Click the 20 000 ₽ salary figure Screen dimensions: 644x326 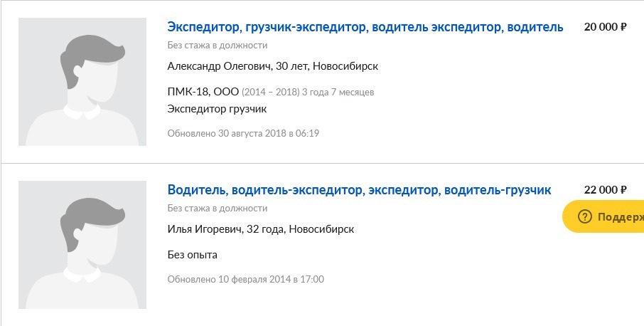[x=606, y=27]
